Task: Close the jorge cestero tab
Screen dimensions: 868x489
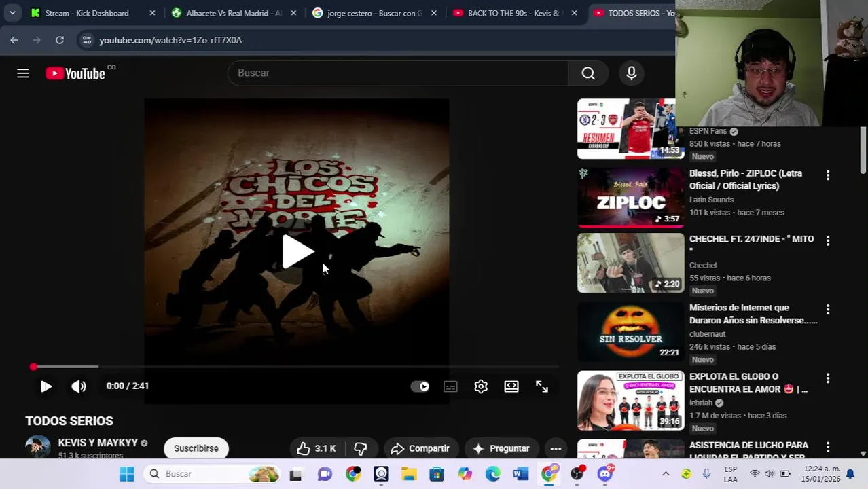Action: (x=434, y=13)
